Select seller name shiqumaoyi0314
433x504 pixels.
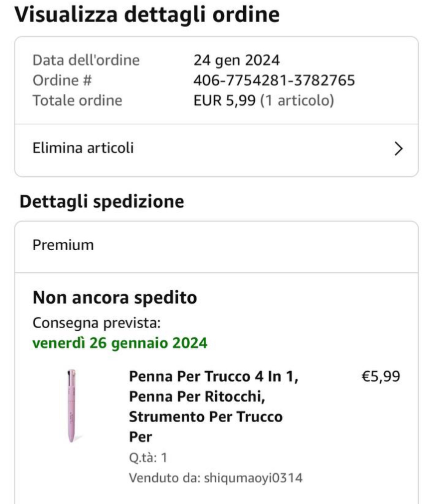pos(253,478)
